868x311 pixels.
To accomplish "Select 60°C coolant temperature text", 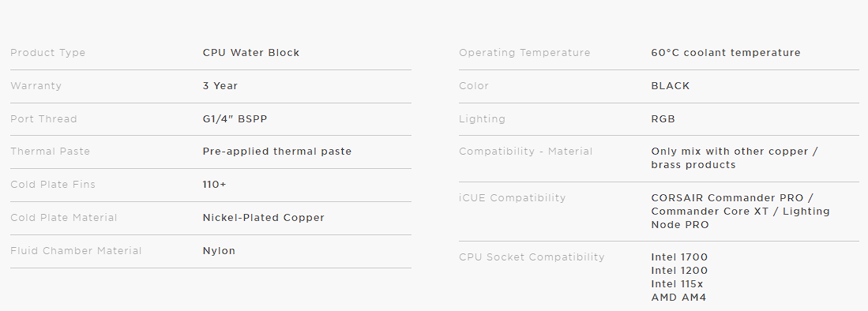I will (x=726, y=53).
